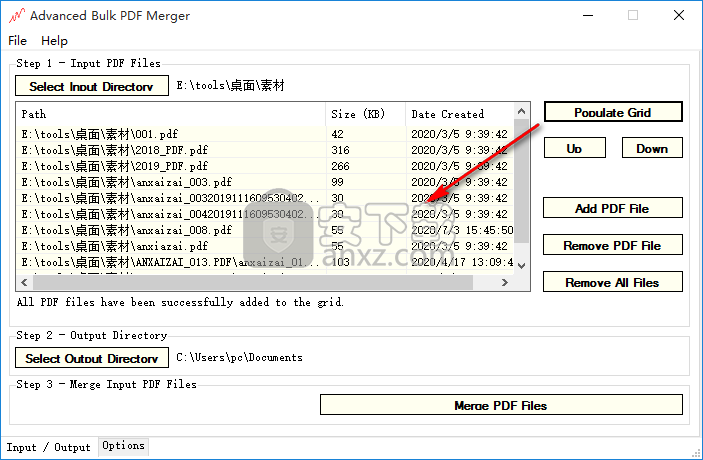703x460 pixels.
Task: Switch to the Input / Output tab
Action: coord(48,447)
